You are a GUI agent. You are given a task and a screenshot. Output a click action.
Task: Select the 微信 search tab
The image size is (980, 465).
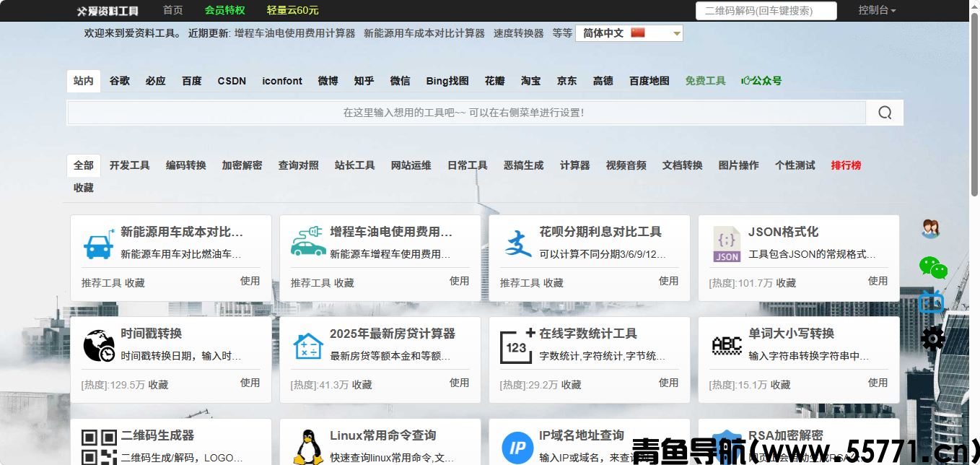400,81
